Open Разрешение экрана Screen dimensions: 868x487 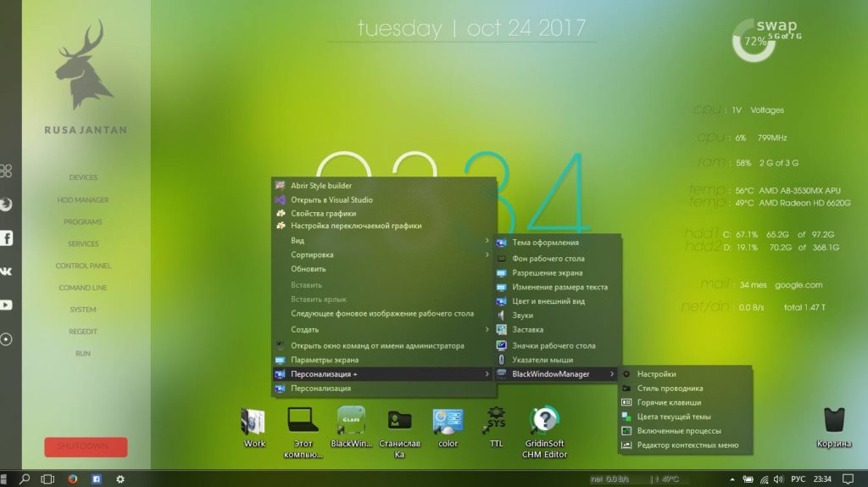coord(558,273)
